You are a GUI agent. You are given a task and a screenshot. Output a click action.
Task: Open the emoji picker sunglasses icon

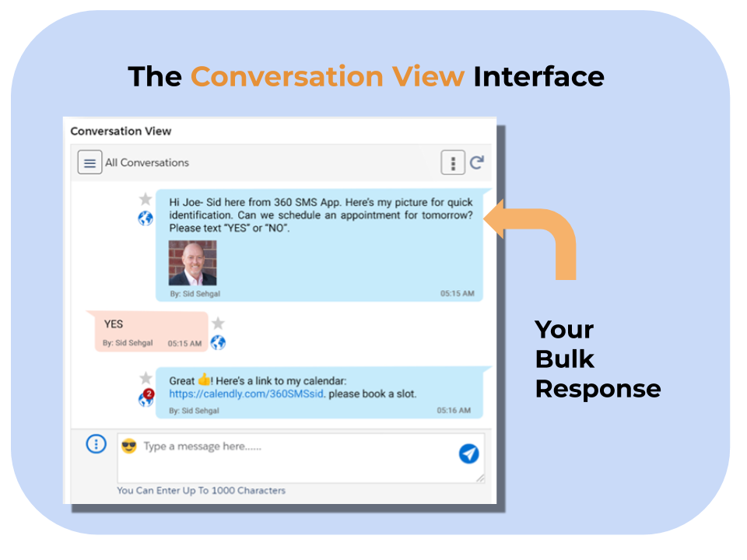pos(129,446)
